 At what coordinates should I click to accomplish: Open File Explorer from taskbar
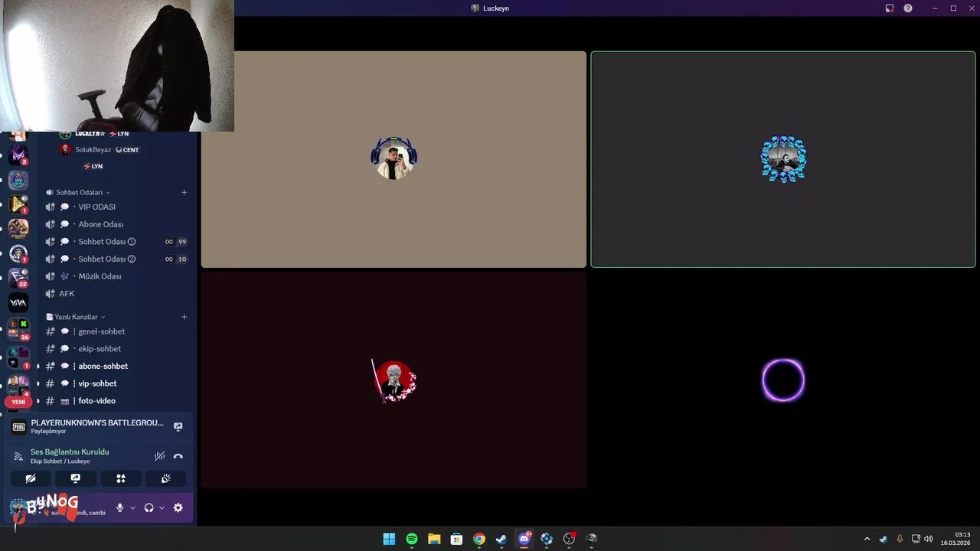pyautogui.click(x=434, y=539)
